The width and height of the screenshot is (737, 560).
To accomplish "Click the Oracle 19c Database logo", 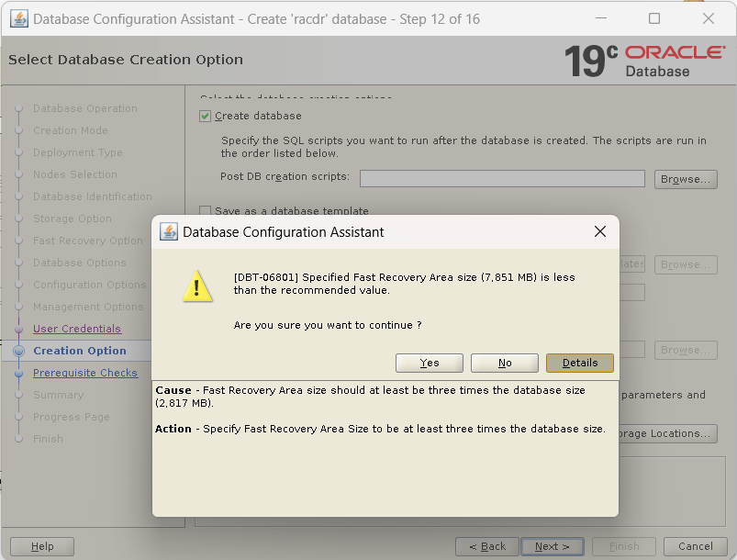I will click(644, 61).
